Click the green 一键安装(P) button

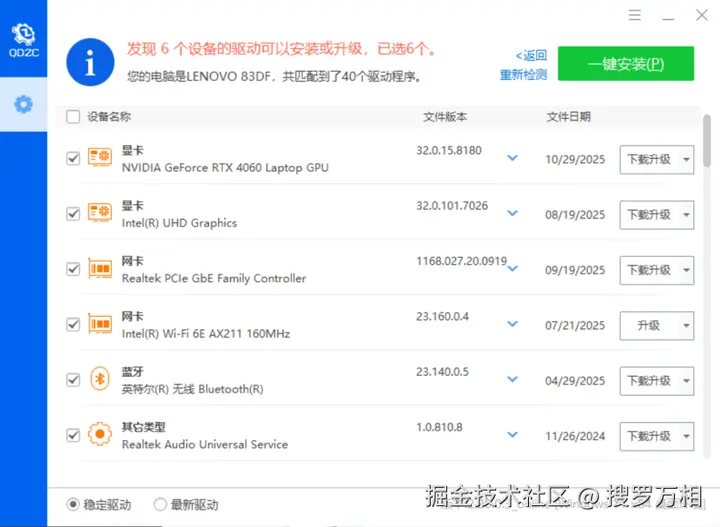pos(626,63)
